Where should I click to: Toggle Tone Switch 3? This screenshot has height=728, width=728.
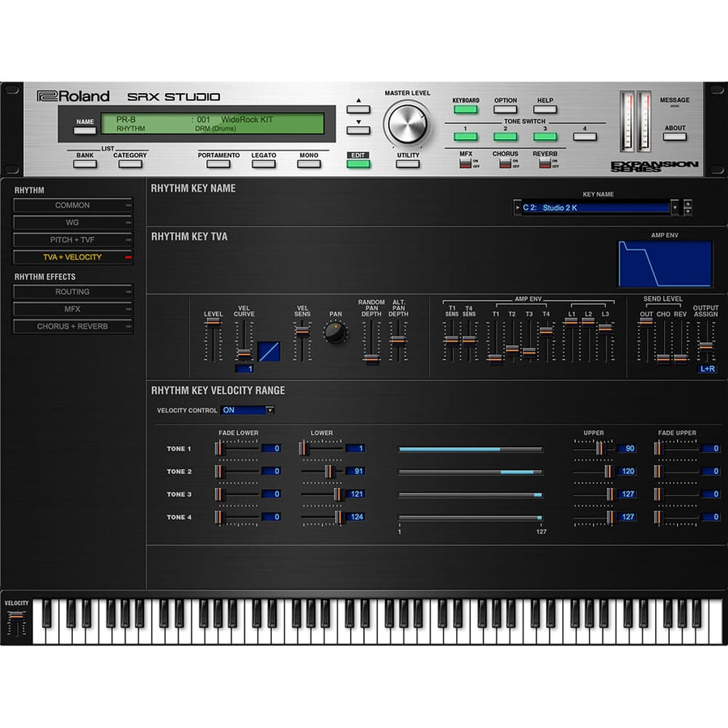click(x=545, y=137)
